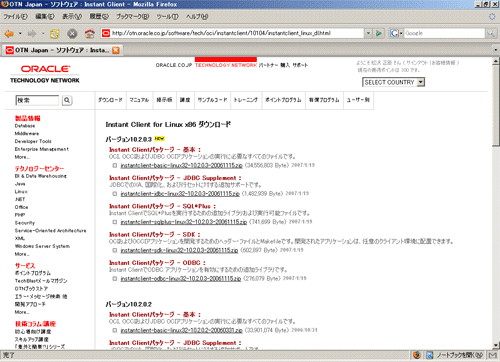500x362 pixels.
Task: Toggle checkbox for instantclient-basic-linux32-10.2.0.2 zip
Action: [115, 330]
